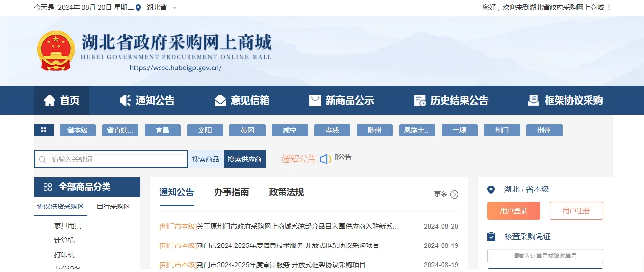644x272 pixels.
Task: Focus the 请输入订单号或验收单号 field
Action: [545, 256]
